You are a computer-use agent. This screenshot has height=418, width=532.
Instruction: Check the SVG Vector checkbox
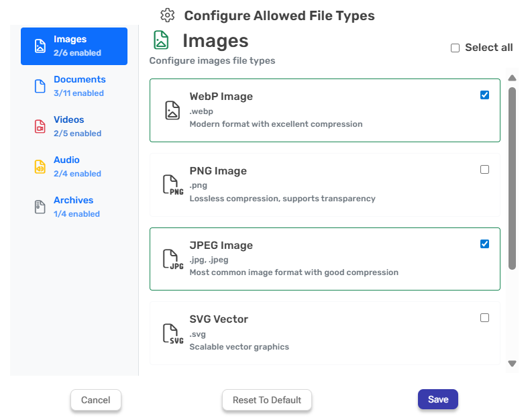tap(485, 318)
